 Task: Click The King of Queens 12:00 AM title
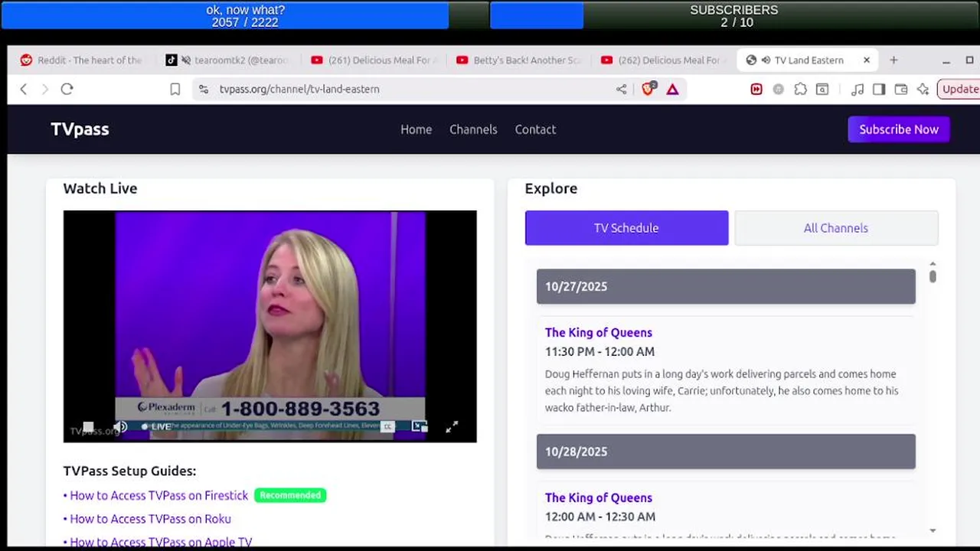pos(599,498)
